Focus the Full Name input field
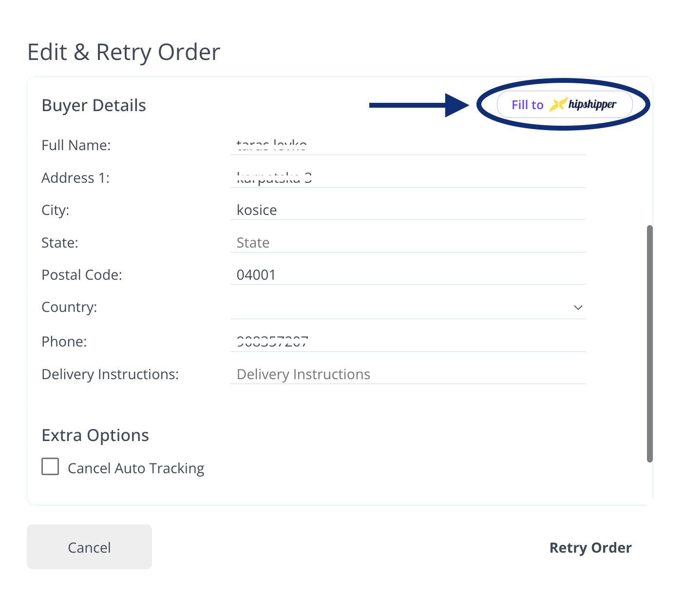 407,145
